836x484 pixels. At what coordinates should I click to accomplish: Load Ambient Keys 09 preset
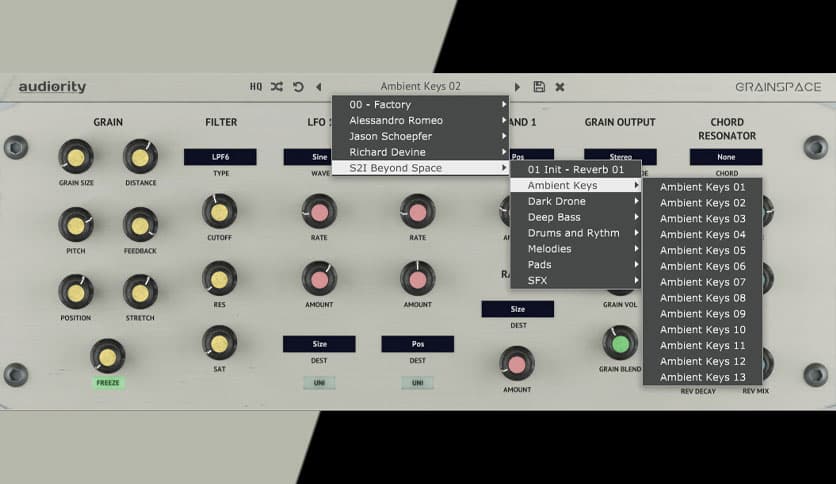tap(703, 314)
